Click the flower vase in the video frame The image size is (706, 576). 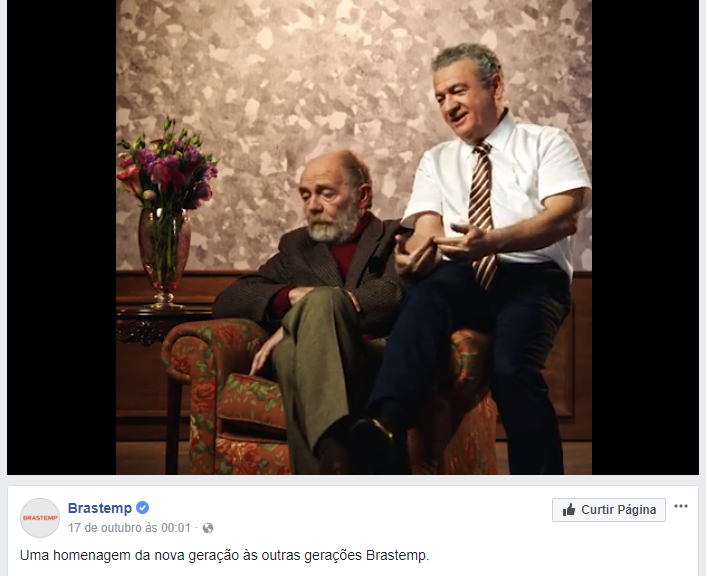click(165, 257)
